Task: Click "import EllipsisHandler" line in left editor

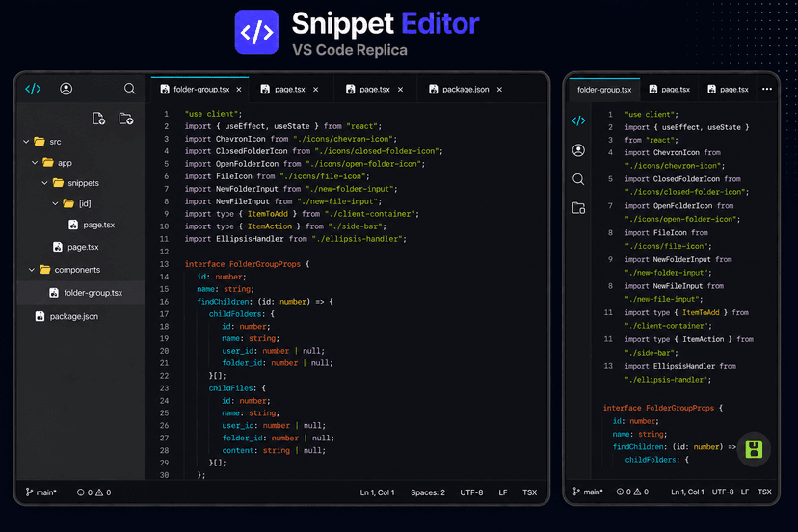Action: tap(295, 239)
